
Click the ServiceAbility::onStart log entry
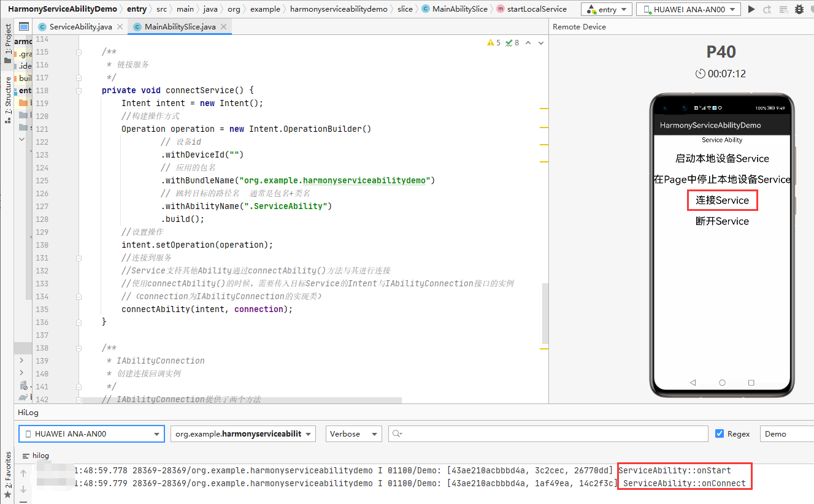(675, 470)
